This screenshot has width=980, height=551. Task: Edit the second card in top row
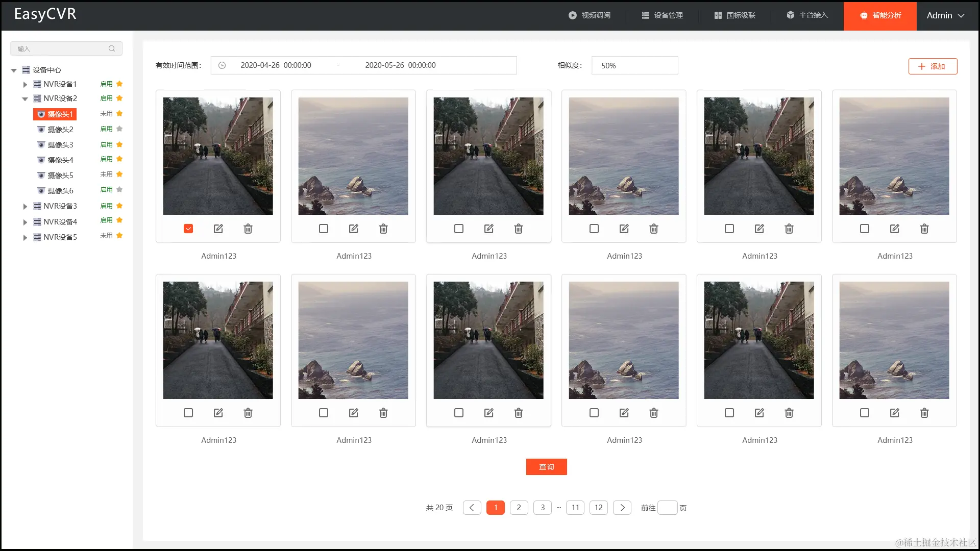[354, 229]
